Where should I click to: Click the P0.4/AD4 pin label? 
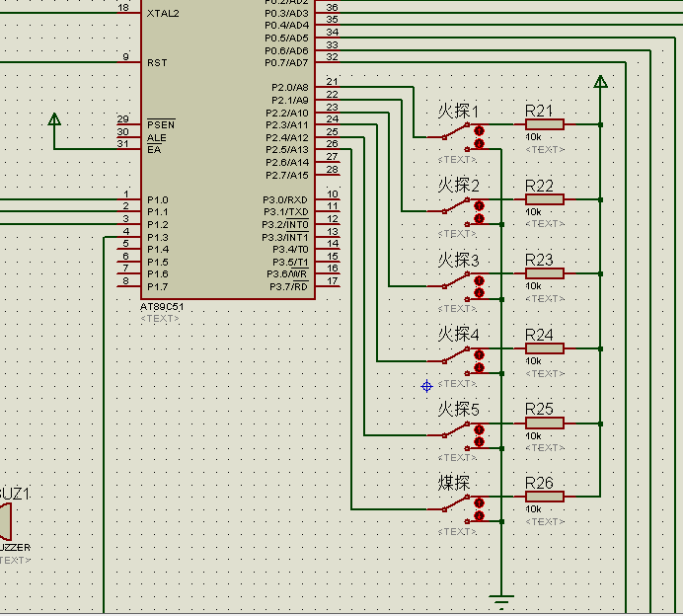tap(286, 26)
